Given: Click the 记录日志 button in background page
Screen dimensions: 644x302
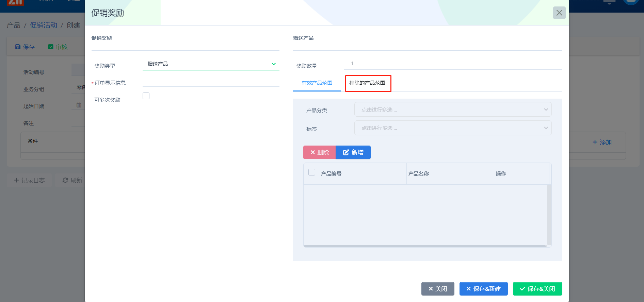Looking at the screenshot, I should [29, 180].
